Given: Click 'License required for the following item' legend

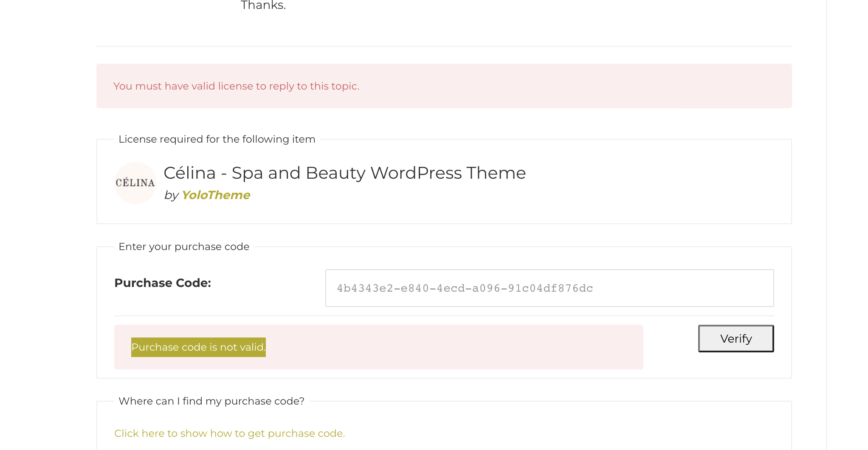Looking at the screenshot, I should click(x=217, y=139).
